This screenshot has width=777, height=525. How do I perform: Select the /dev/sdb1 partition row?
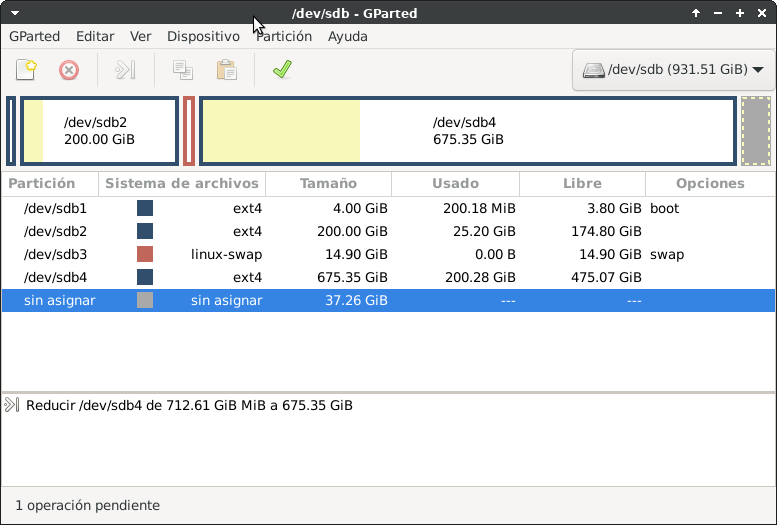[55, 208]
